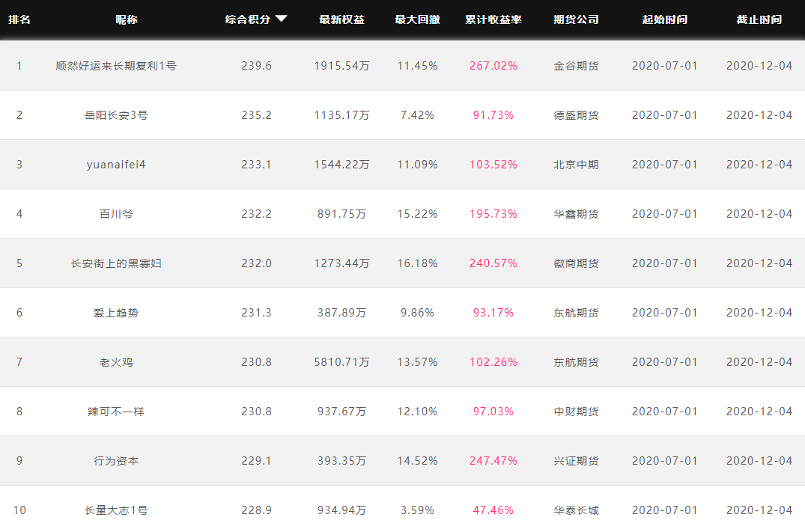The height and width of the screenshot is (532, 805).
Task: Select nickname 长量大志1号
Action: pyautogui.click(x=116, y=510)
